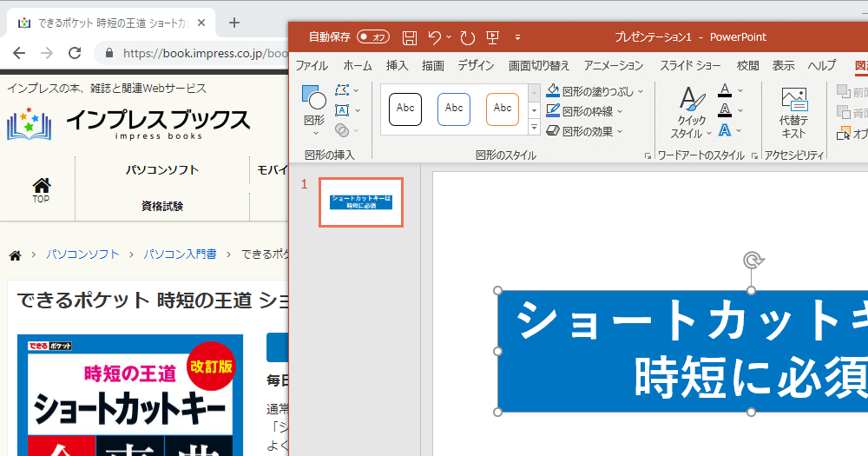Open Quick Access Toolbar customize arrow

517,37
